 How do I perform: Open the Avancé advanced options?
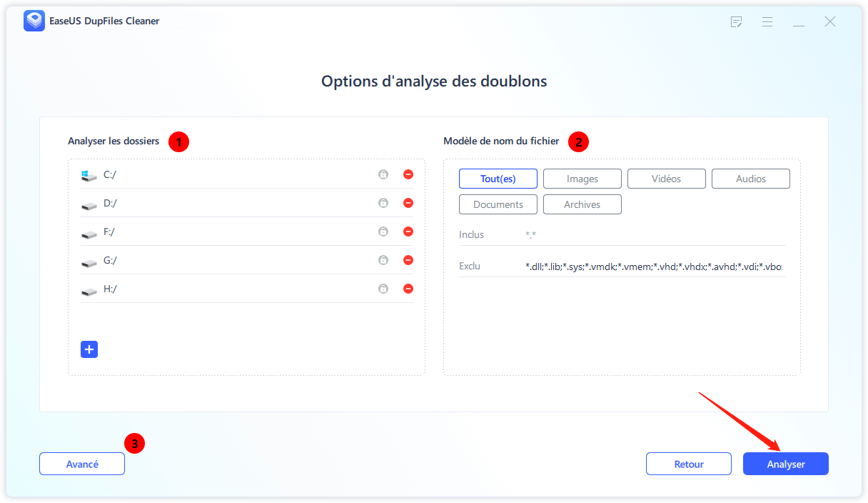82,464
